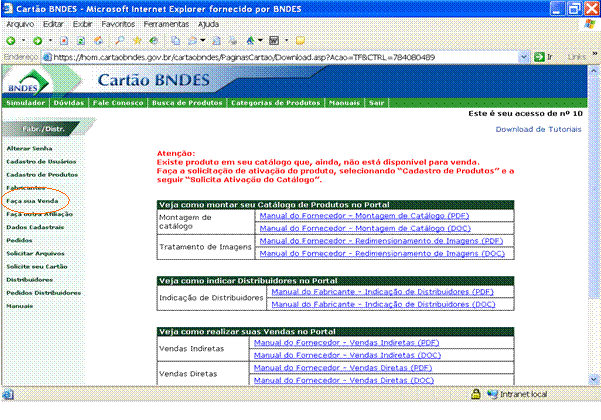
Task: Open Categorias de Produtos in navigation bar
Action: 276,103
